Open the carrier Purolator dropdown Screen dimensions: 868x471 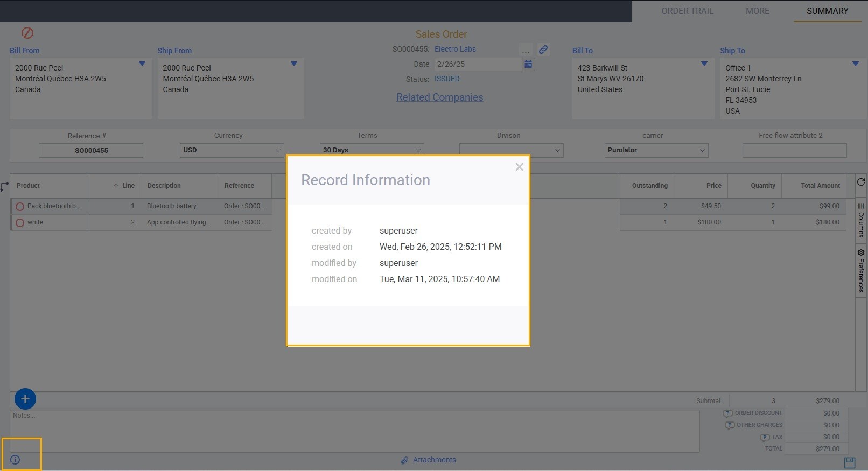pos(656,150)
